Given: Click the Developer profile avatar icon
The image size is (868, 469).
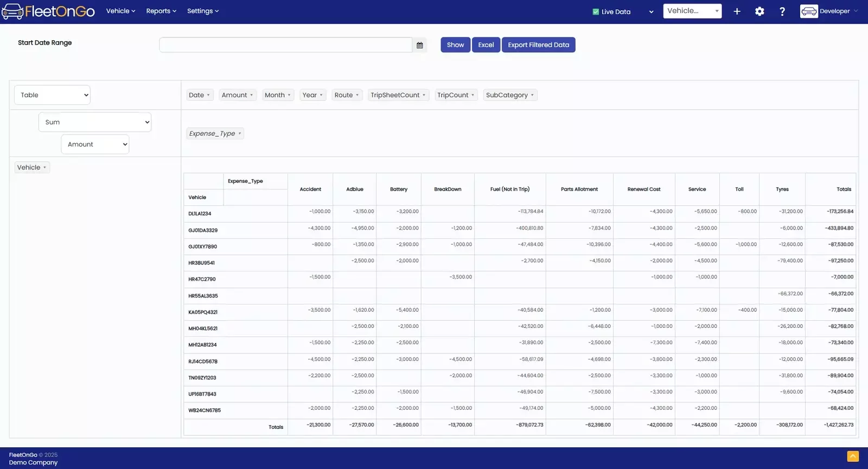Looking at the screenshot, I should tap(808, 11).
